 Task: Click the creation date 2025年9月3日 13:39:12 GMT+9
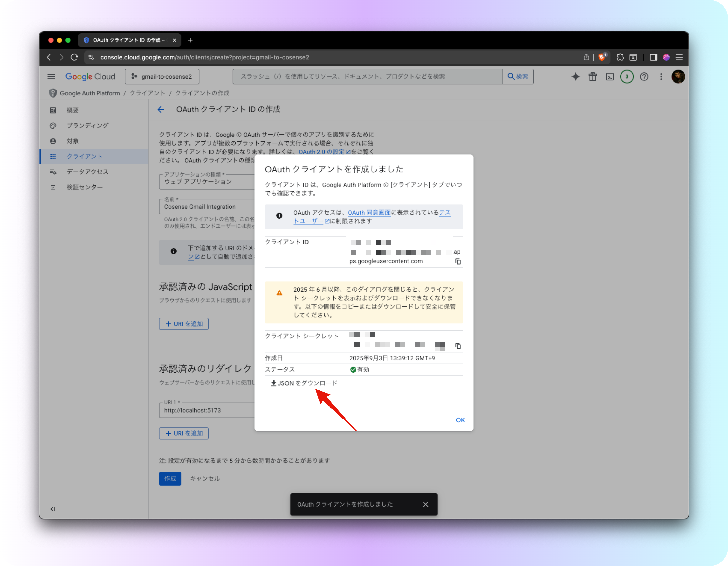(392, 358)
